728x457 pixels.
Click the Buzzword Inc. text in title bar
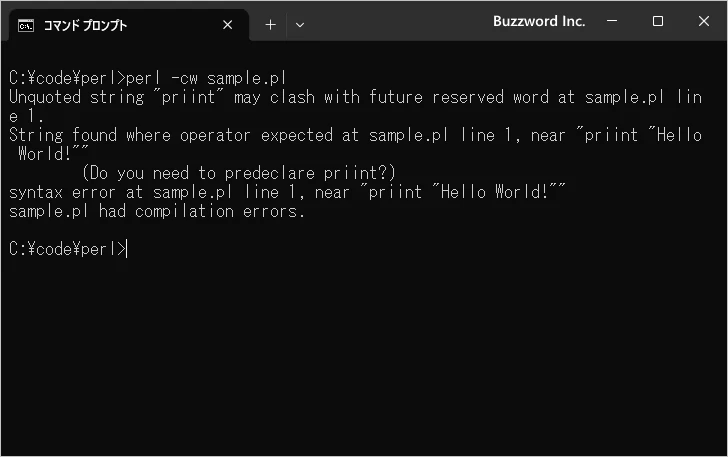click(539, 21)
